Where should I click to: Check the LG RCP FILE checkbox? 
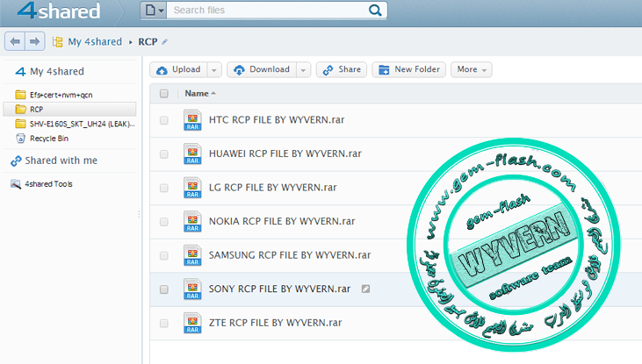pyautogui.click(x=164, y=188)
